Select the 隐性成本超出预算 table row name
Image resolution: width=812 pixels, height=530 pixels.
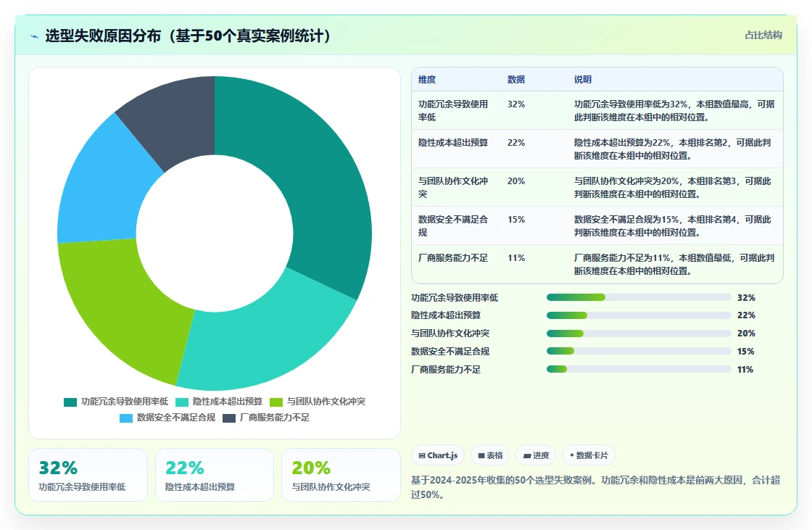pos(453,143)
